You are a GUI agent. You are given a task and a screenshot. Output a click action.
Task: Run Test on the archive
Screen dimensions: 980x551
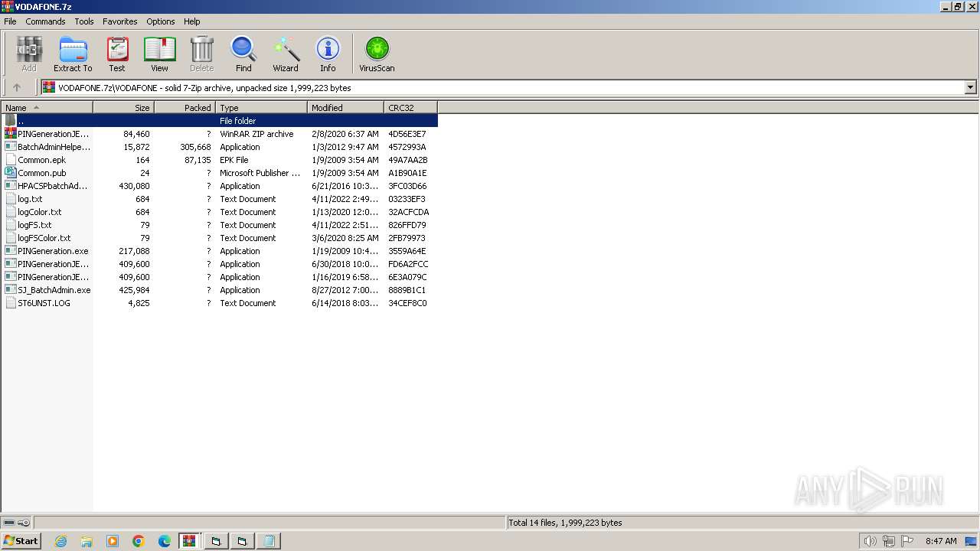pos(117,54)
